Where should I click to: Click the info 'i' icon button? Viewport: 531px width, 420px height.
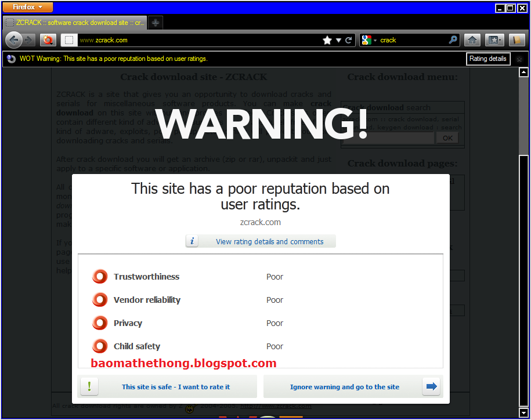192,241
